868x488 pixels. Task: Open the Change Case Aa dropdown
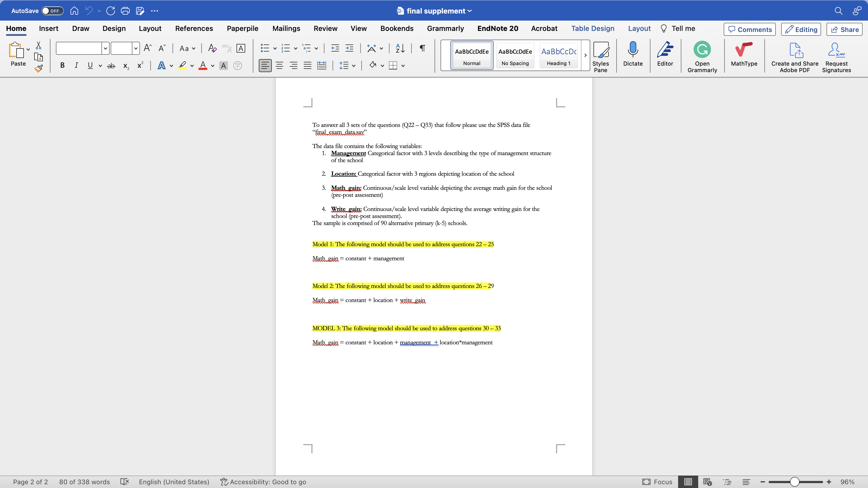(x=187, y=49)
